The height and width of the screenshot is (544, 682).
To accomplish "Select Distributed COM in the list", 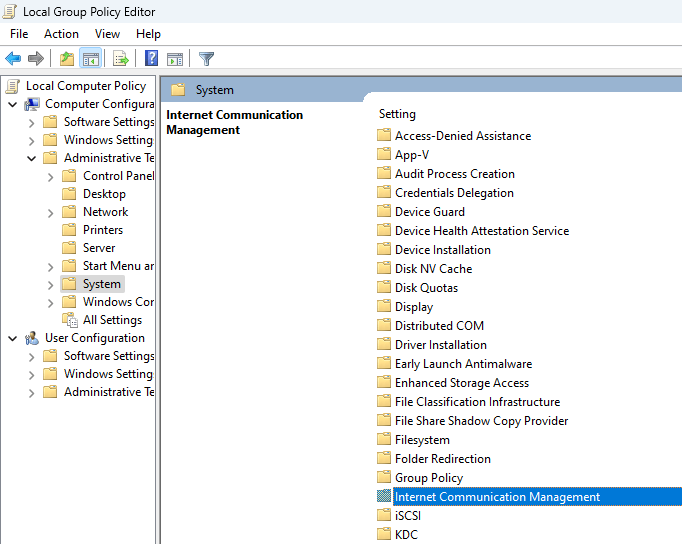I will tap(439, 326).
